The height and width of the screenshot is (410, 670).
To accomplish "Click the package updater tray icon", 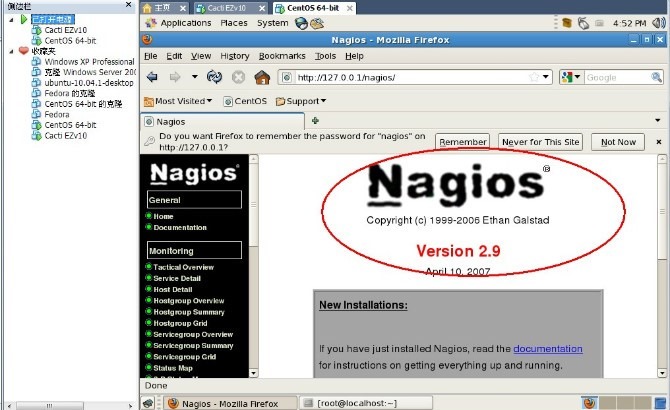I will [567, 23].
